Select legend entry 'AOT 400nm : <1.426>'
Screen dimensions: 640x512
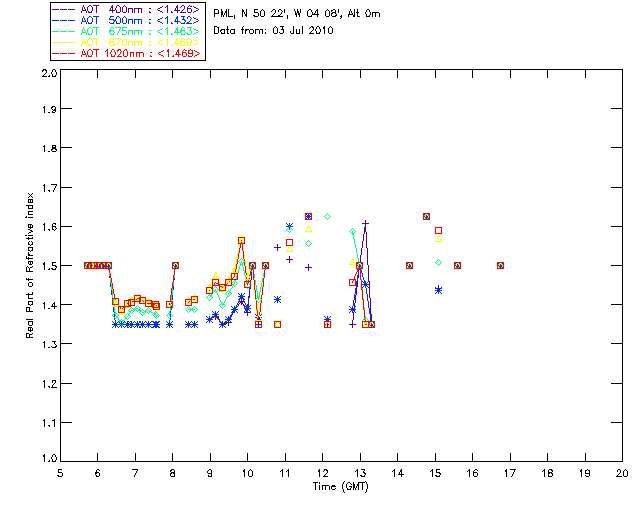coord(127,9)
